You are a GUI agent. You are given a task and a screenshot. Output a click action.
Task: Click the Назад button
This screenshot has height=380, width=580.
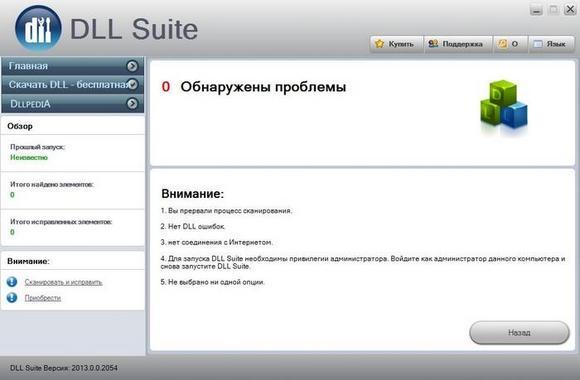tap(519, 332)
